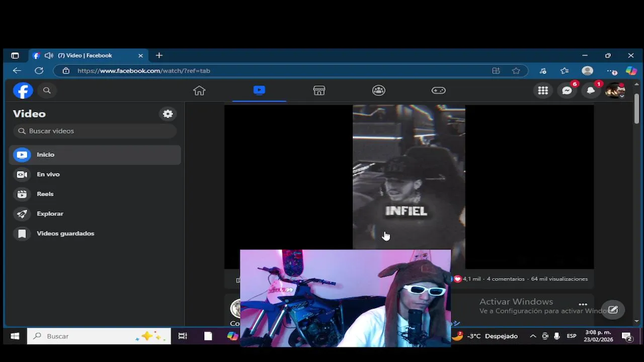Open the tab actions menu icon
Image resolution: width=644 pixels, height=362 pixels.
click(15, 55)
